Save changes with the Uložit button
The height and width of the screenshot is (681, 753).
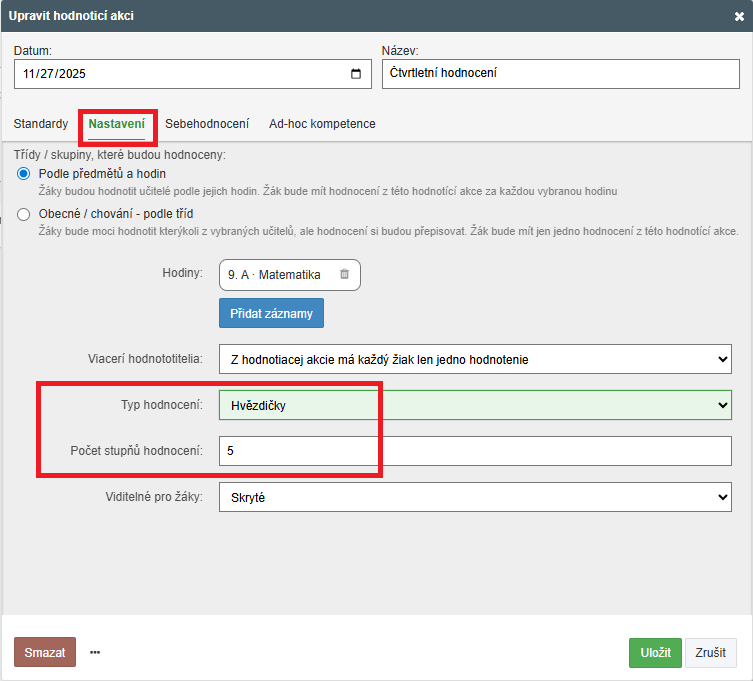click(655, 652)
